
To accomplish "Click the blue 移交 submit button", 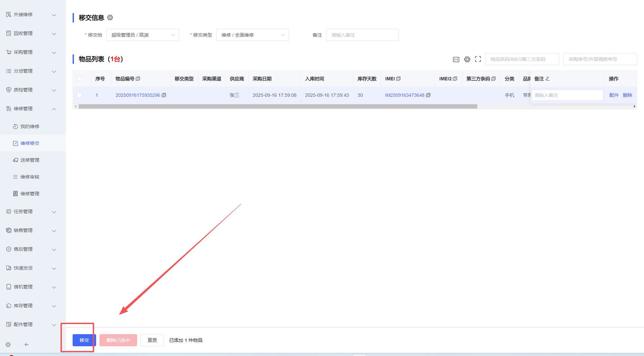I will click(84, 340).
